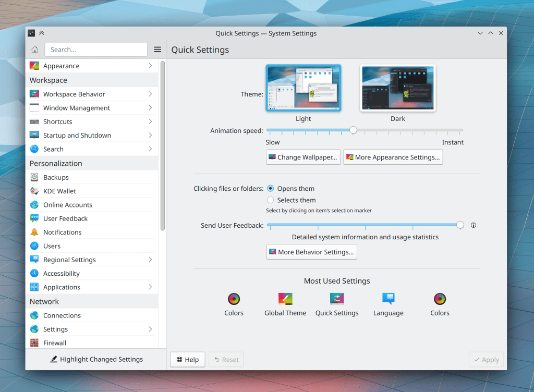Screen dimensions: 534x392
Task: Expand the Appearance category
Action: (92, 66)
